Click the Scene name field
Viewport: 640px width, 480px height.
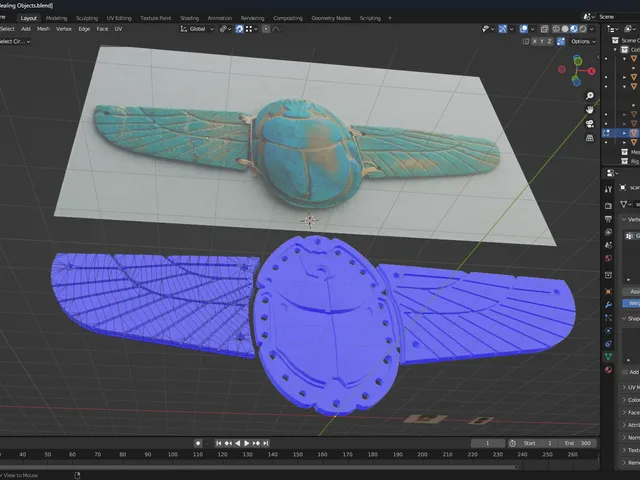pos(618,17)
